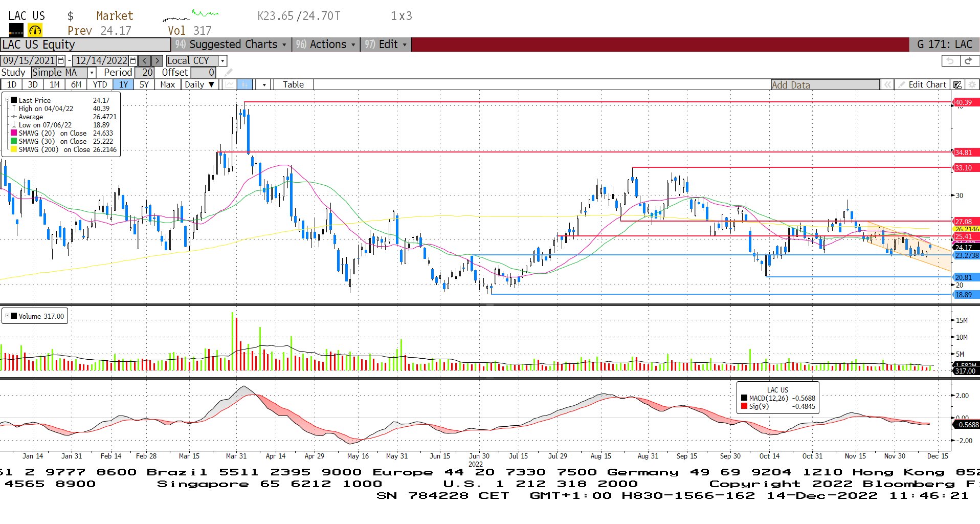The height and width of the screenshot is (524, 980).
Task: Open the Actions menu
Action: pos(326,45)
